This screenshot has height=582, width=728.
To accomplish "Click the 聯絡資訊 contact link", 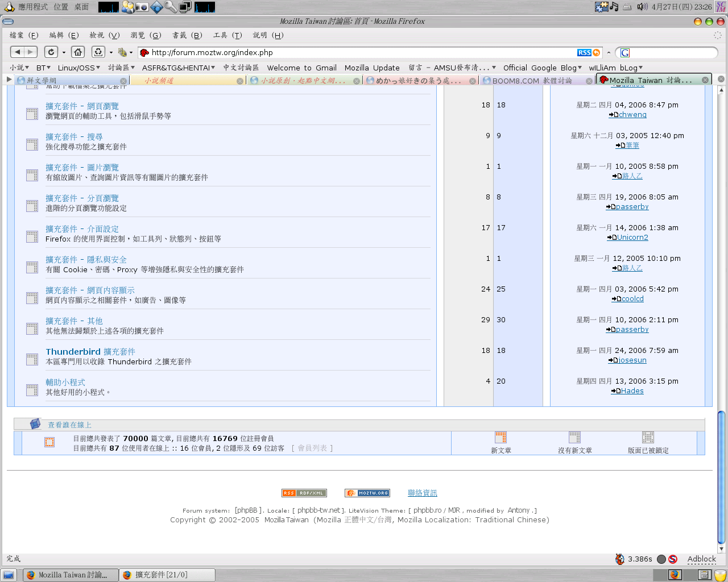I will (422, 493).
